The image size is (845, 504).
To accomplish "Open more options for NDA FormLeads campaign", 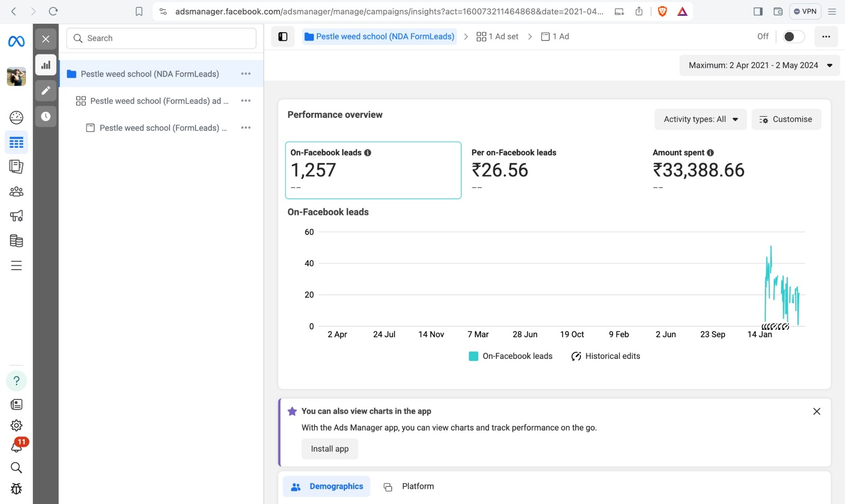I will (x=246, y=74).
